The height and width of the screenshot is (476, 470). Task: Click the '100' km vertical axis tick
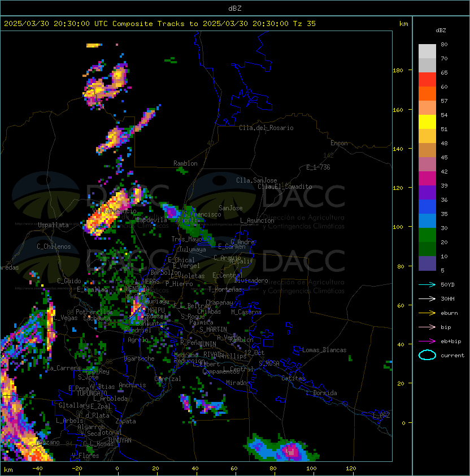point(398,227)
